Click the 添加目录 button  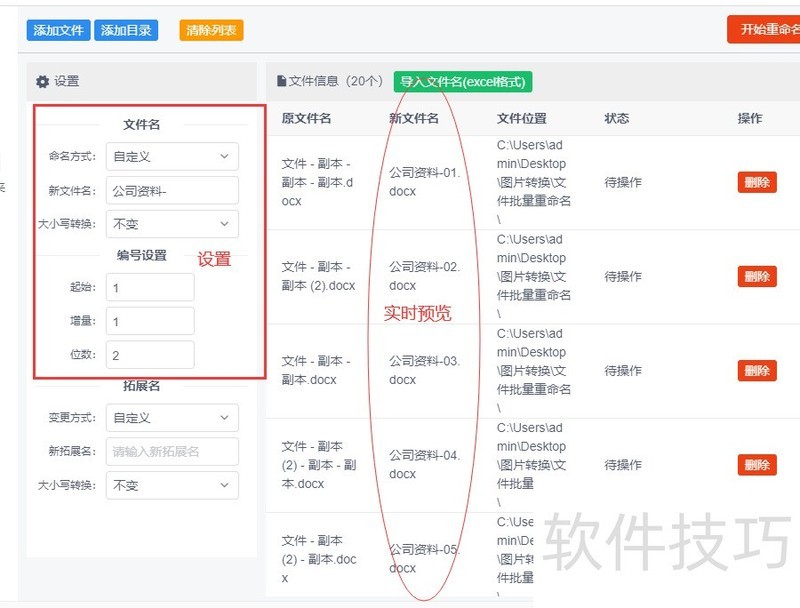coord(126,30)
